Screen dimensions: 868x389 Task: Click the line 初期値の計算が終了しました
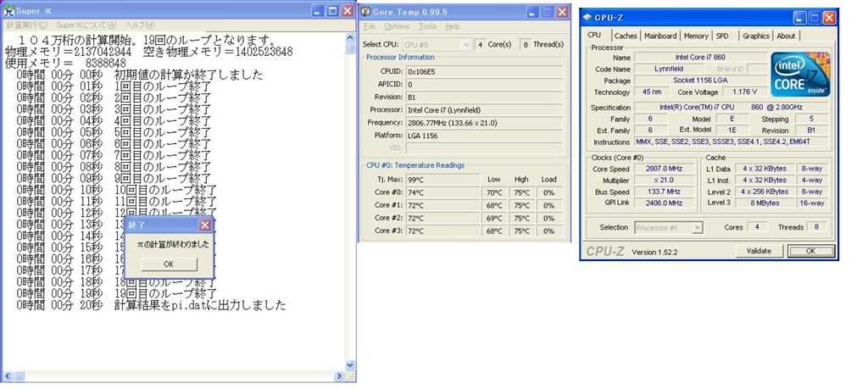(x=188, y=75)
